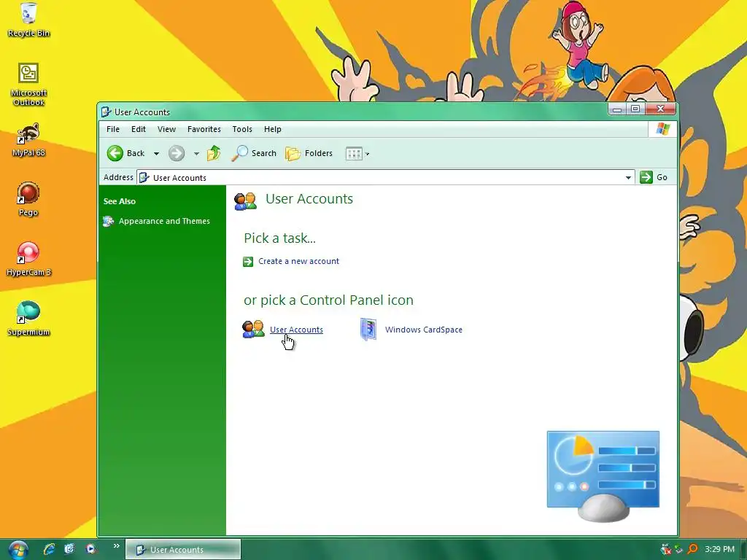Expand the Quick Launch overflow chevron
The height and width of the screenshot is (560, 747).
[116, 546]
